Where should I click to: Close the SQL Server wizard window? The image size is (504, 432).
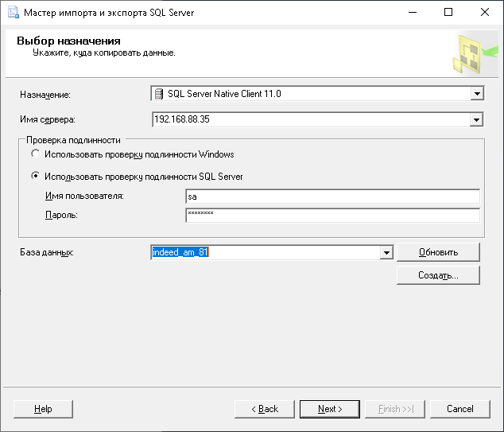point(485,13)
